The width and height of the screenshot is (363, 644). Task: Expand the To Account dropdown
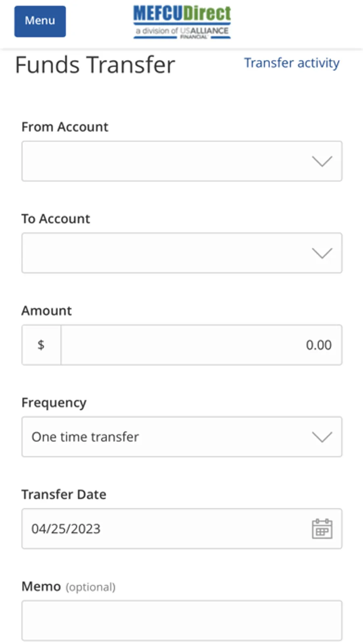(182, 253)
